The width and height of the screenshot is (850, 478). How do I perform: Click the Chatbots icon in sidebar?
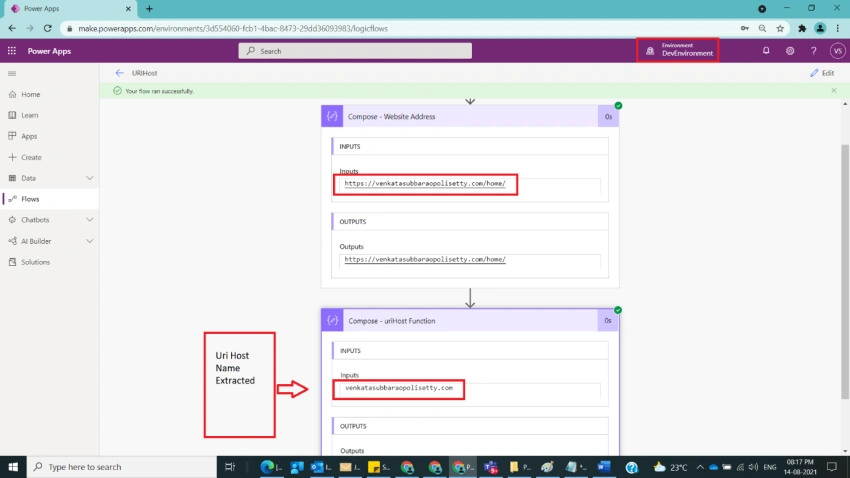(12, 220)
